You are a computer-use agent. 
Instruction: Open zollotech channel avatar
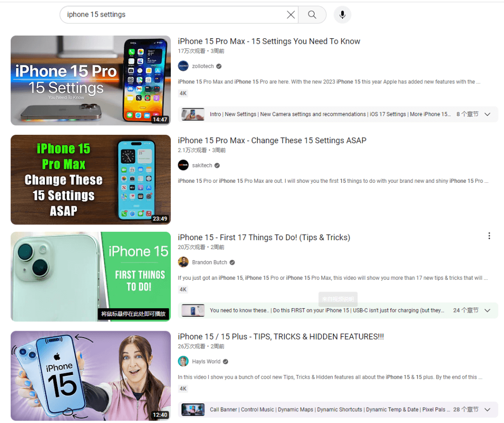[x=183, y=66]
